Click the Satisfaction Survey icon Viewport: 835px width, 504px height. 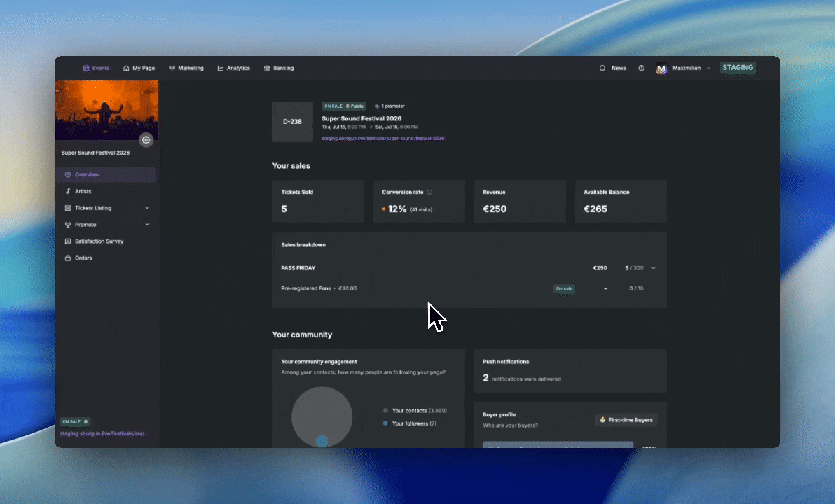coord(68,241)
